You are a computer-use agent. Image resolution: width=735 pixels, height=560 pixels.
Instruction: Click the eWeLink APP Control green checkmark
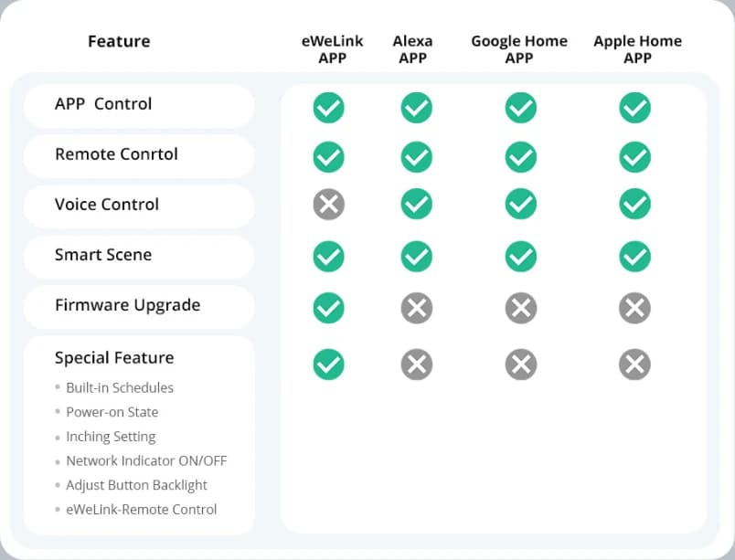(x=328, y=108)
